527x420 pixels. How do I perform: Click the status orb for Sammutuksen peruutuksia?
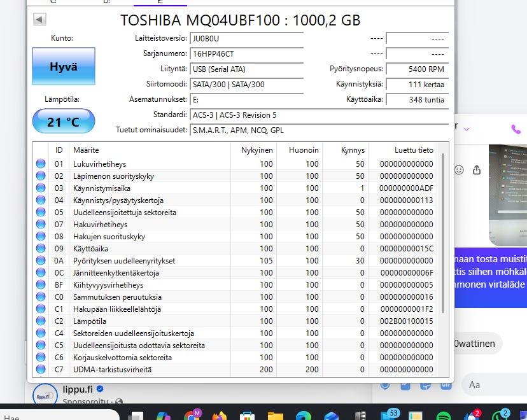click(41, 297)
